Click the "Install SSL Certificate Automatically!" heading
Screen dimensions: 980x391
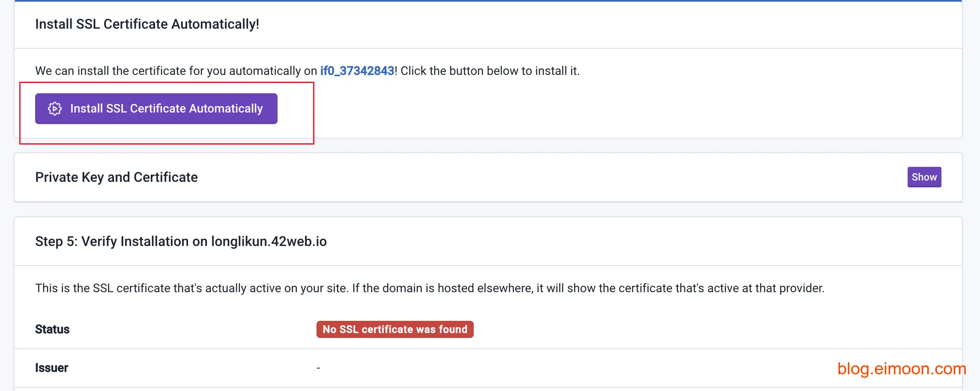(147, 24)
